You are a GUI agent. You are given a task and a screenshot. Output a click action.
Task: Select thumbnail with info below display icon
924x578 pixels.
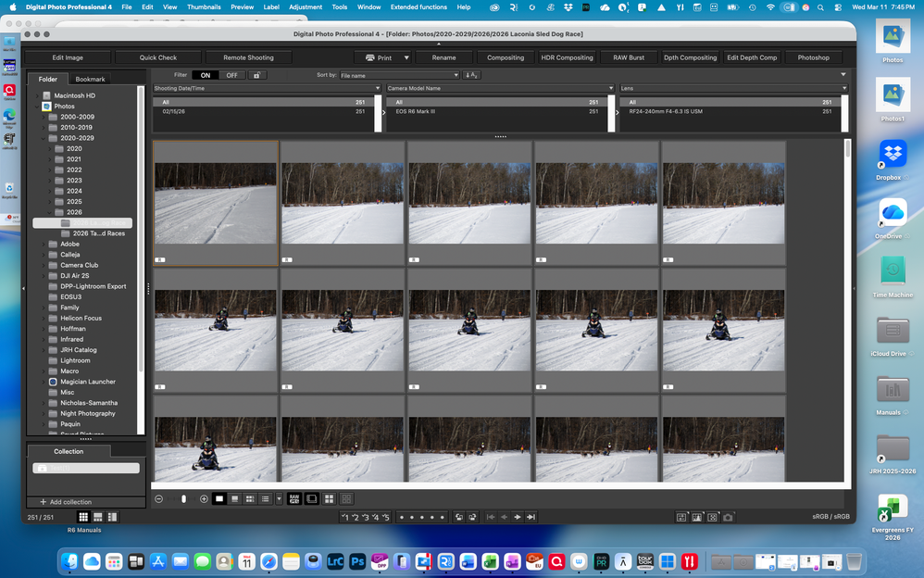(234, 499)
